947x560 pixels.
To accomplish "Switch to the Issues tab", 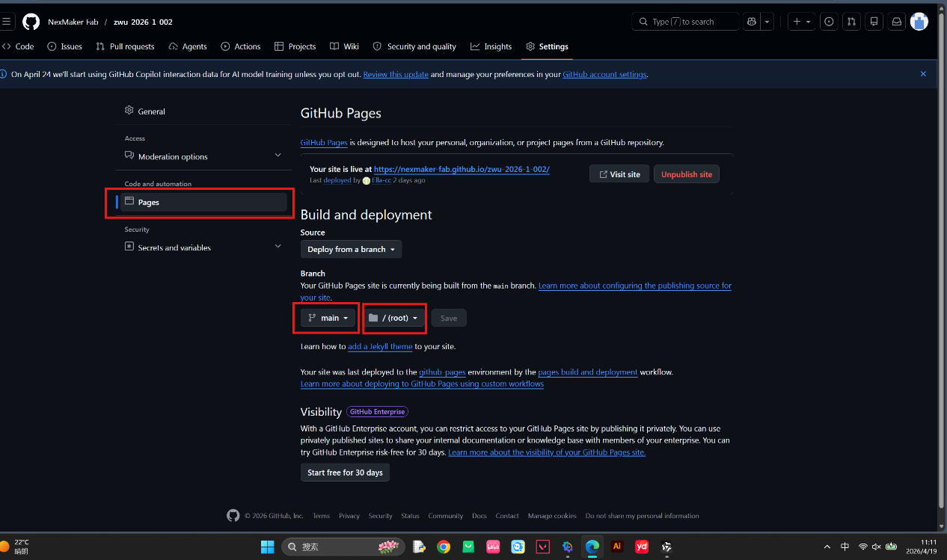I will click(x=64, y=46).
